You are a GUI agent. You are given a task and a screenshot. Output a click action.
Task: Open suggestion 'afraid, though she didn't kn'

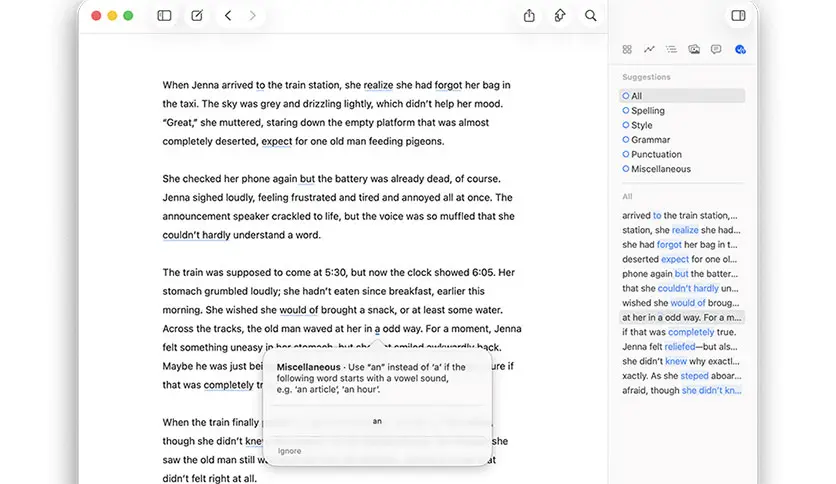click(x=681, y=390)
